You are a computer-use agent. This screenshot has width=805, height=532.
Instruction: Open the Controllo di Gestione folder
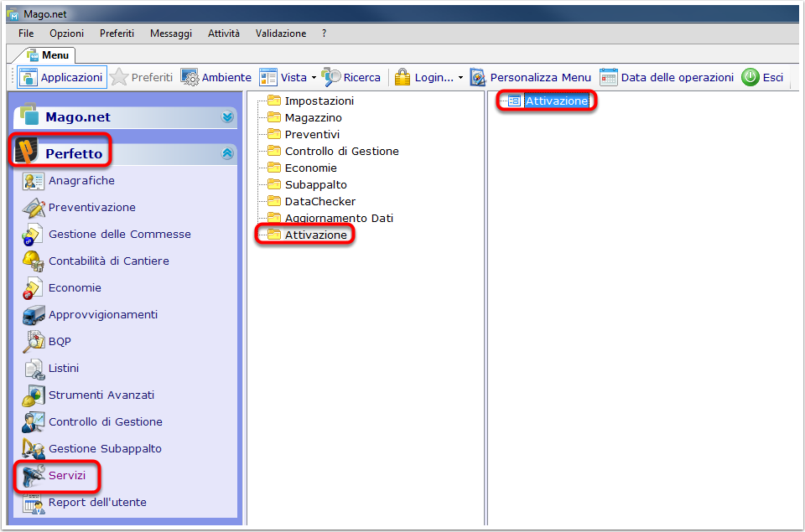[333, 151]
